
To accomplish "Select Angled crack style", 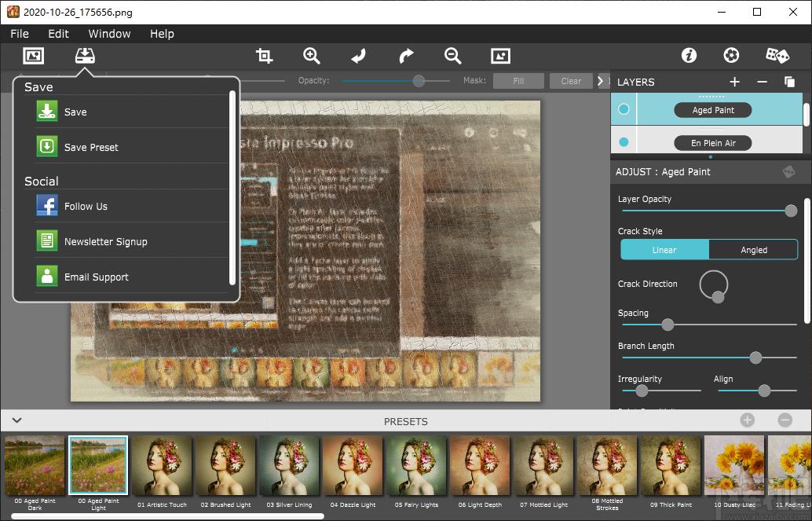I will tap(753, 250).
